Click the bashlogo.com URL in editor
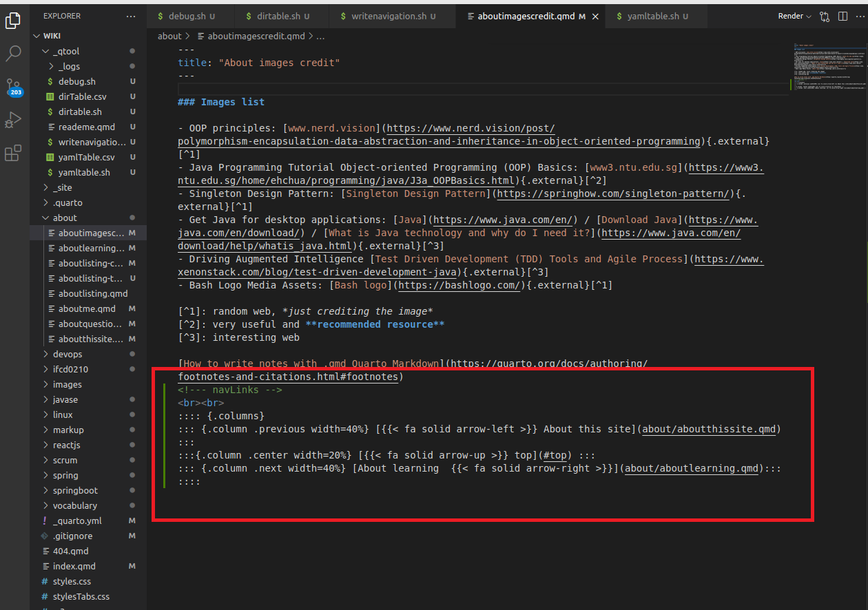This screenshot has width=868, height=610. pyautogui.click(x=459, y=285)
